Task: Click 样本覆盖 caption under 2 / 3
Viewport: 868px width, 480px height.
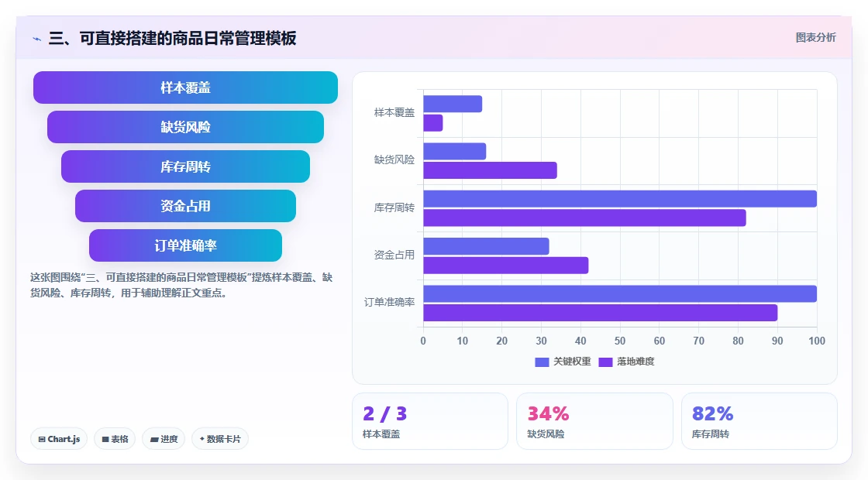Action: 381,434
